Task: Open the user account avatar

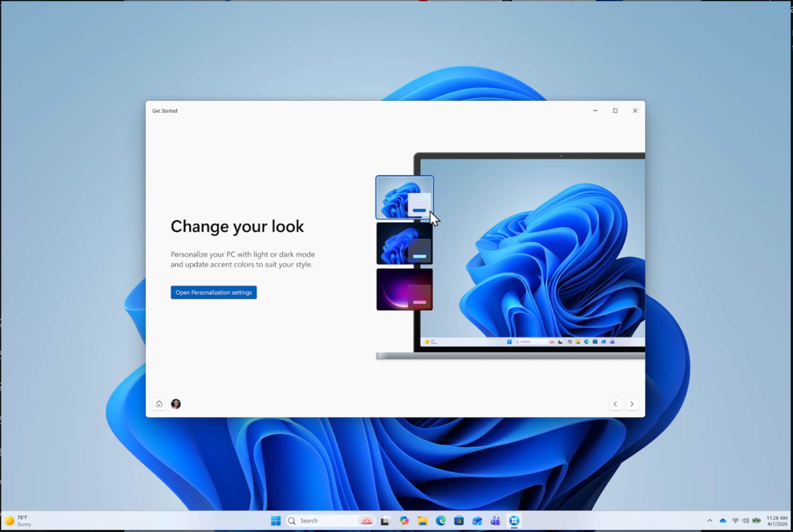Action: point(176,404)
